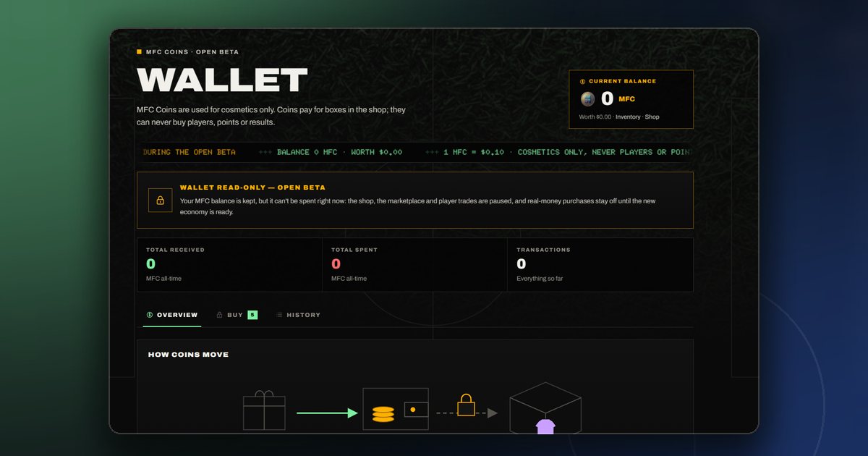Click the Shop link in balance card
The width and height of the screenshot is (868, 456).
652,117
